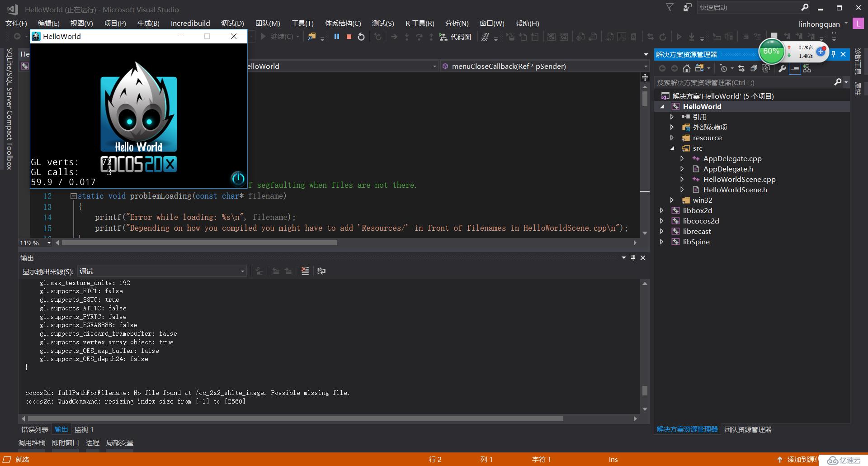This screenshot has width=868, height=466.
Task: Switch to the 监视 1 tab
Action: point(84,429)
